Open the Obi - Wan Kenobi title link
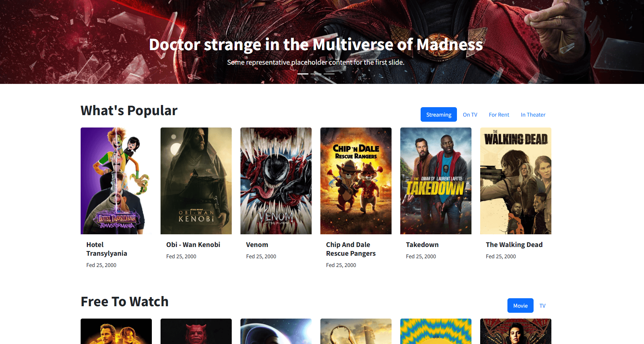Screen dimensions: 644x344 (x=193, y=244)
